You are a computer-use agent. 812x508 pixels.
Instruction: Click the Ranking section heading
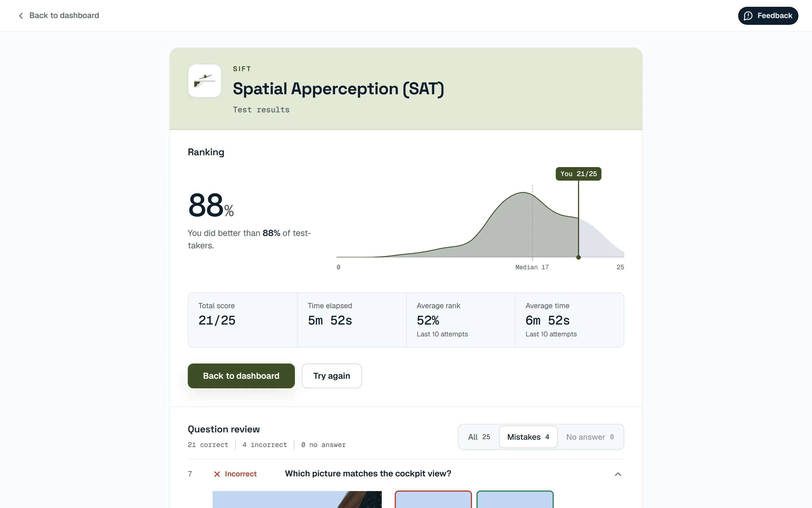point(206,152)
